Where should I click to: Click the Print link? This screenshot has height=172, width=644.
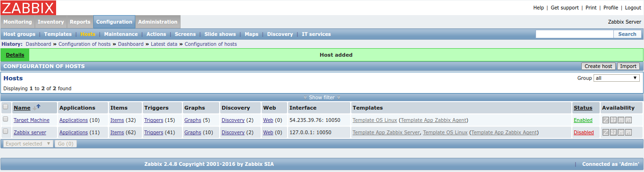591,8
